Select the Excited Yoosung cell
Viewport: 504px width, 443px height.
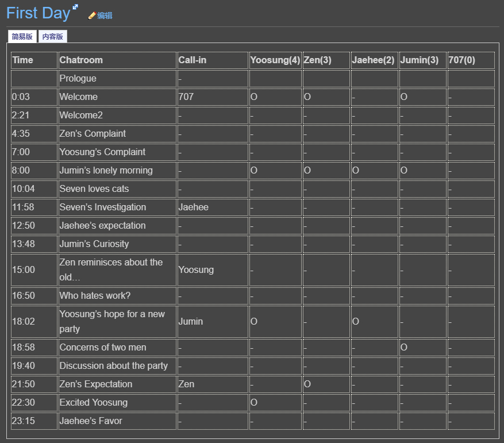[x=118, y=402]
